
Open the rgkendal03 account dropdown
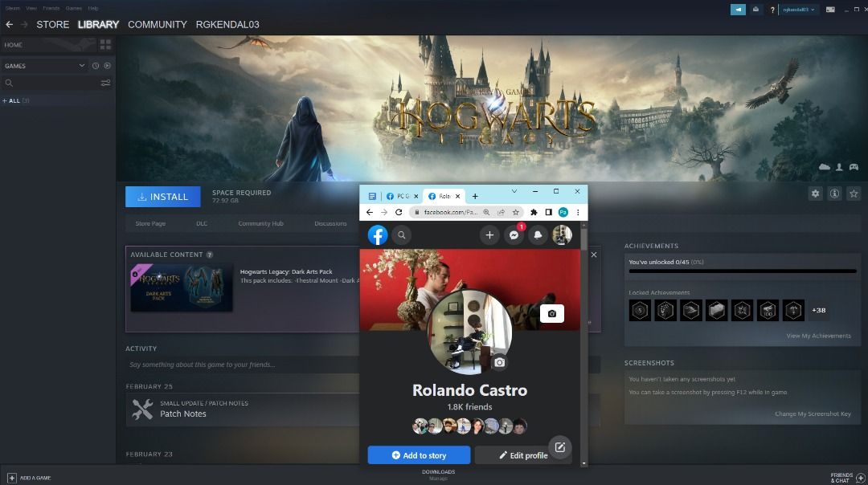(x=799, y=10)
